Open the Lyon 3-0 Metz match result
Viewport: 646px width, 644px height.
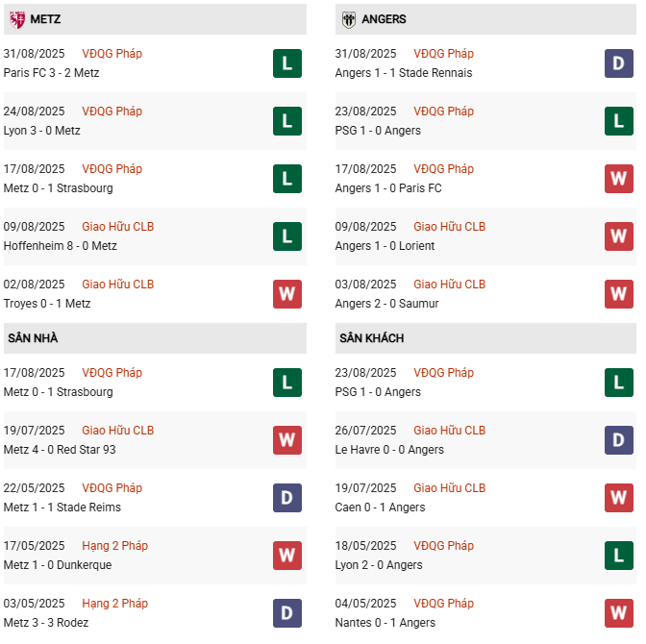point(42,131)
